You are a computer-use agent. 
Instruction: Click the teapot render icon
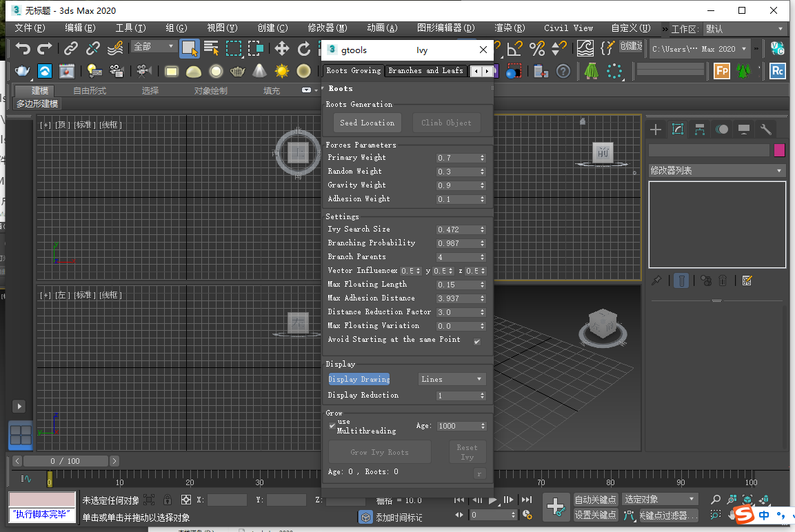22,71
